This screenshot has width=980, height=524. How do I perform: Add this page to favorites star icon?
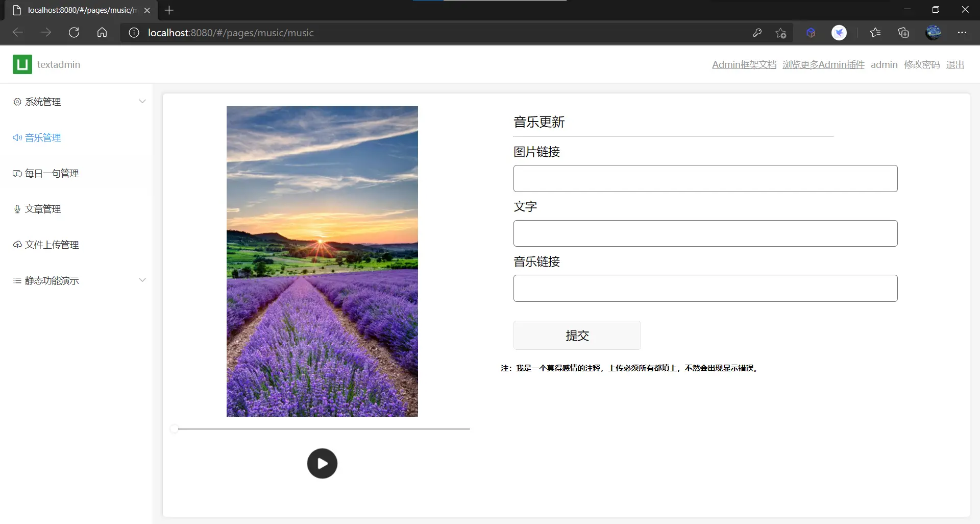[780, 33]
